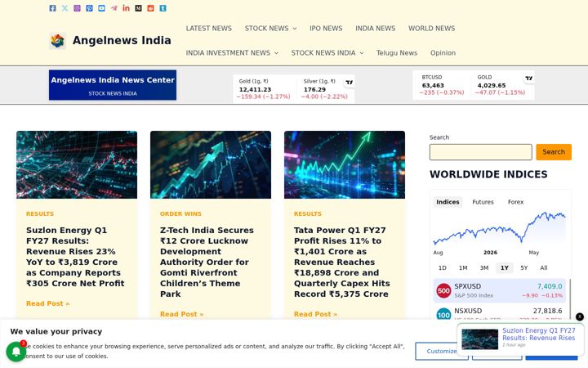Click the orange Search button
The width and height of the screenshot is (588, 368).
click(x=554, y=152)
